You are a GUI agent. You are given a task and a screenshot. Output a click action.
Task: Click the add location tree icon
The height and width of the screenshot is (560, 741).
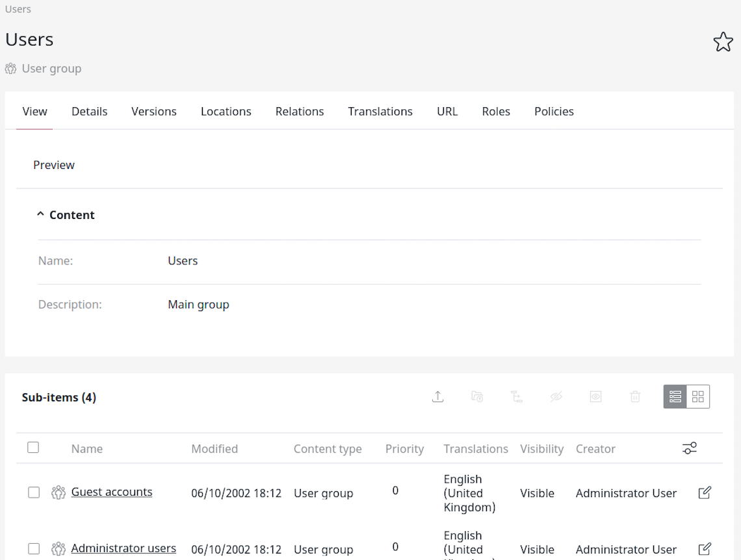click(517, 397)
